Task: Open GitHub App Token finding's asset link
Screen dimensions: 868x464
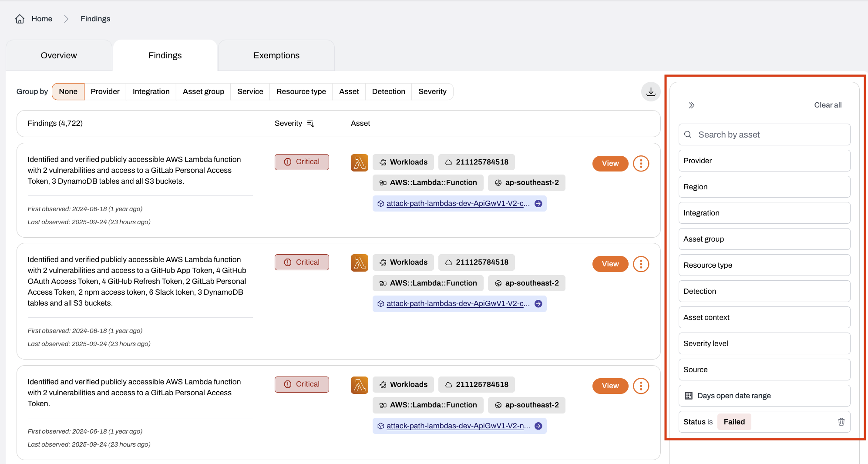Action: coord(458,303)
